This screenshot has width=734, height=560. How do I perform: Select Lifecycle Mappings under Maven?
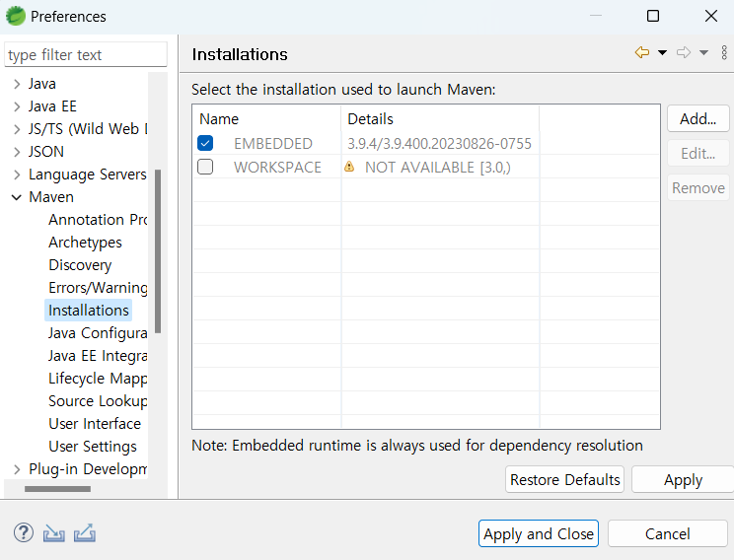[98, 379]
